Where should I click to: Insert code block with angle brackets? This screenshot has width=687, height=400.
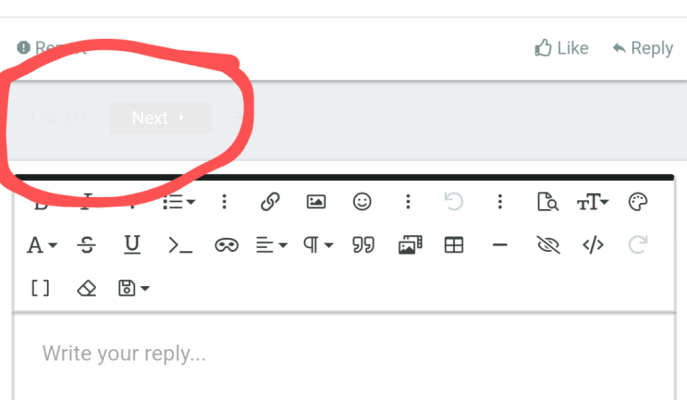[593, 245]
